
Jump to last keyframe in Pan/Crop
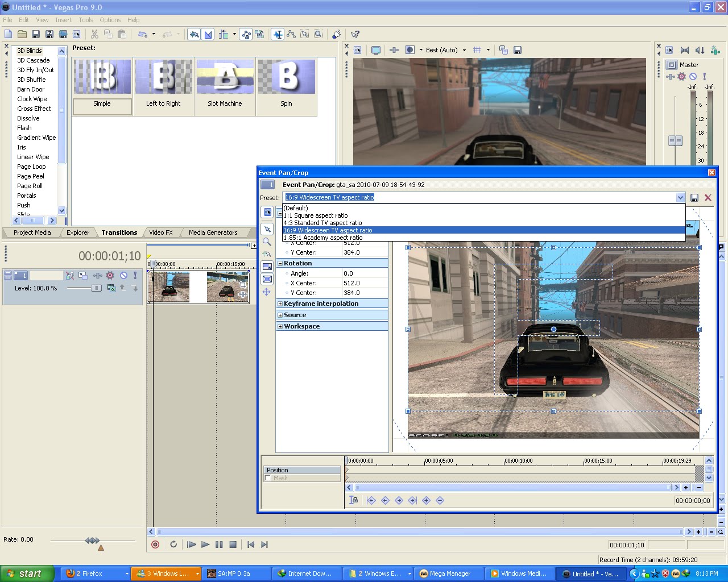(x=412, y=500)
